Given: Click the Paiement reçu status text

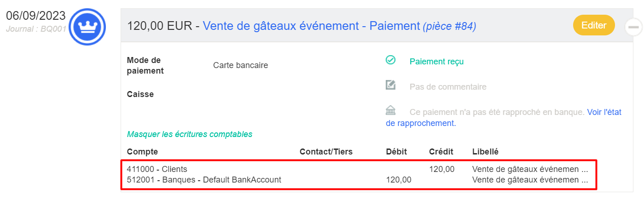Looking at the screenshot, I should click(x=436, y=62).
